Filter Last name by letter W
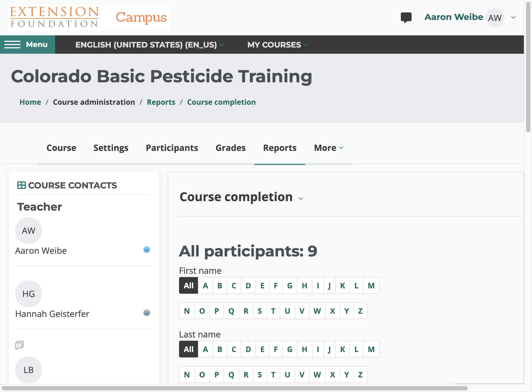This screenshot has width=532, height=392. point(317,374)
